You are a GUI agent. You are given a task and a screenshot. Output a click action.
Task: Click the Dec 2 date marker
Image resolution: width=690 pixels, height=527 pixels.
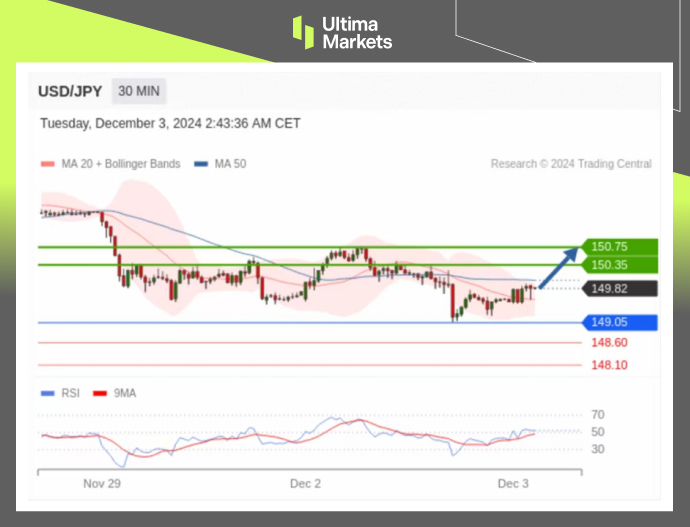pyautogui.click(x=305, y=484)
